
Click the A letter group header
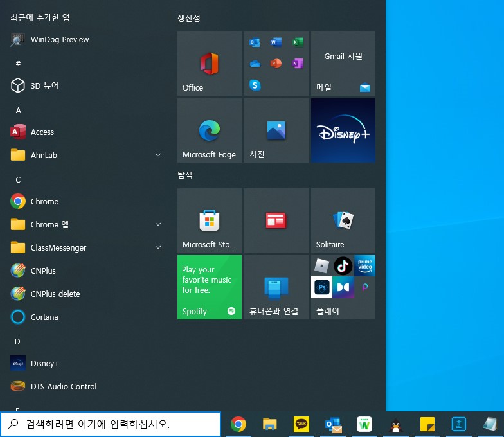(x=18, y=111)
